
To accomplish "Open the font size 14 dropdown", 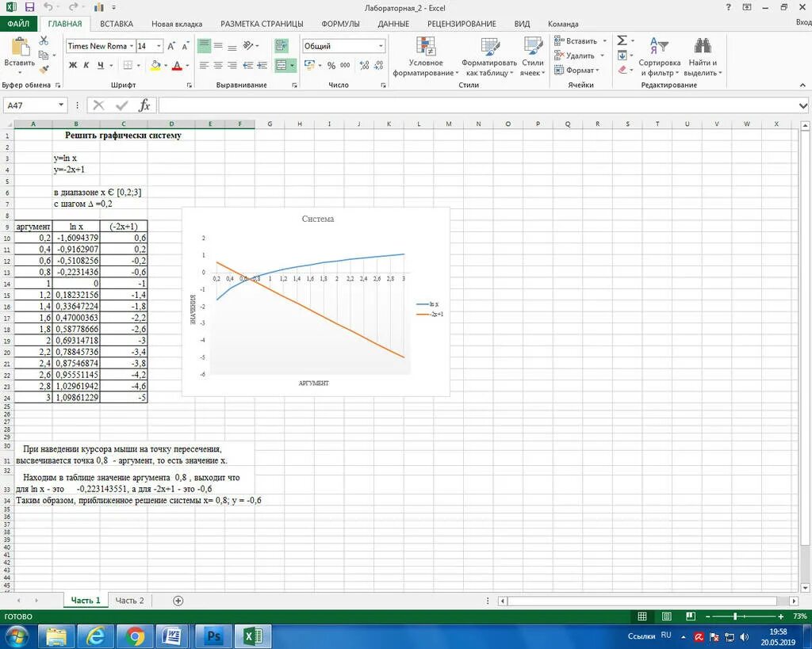I will [159, 46].
